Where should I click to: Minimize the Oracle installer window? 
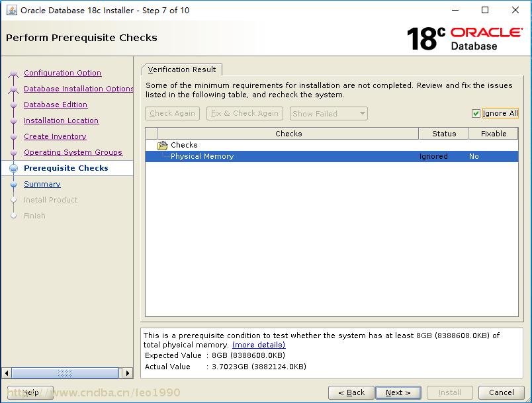(455, 10)
